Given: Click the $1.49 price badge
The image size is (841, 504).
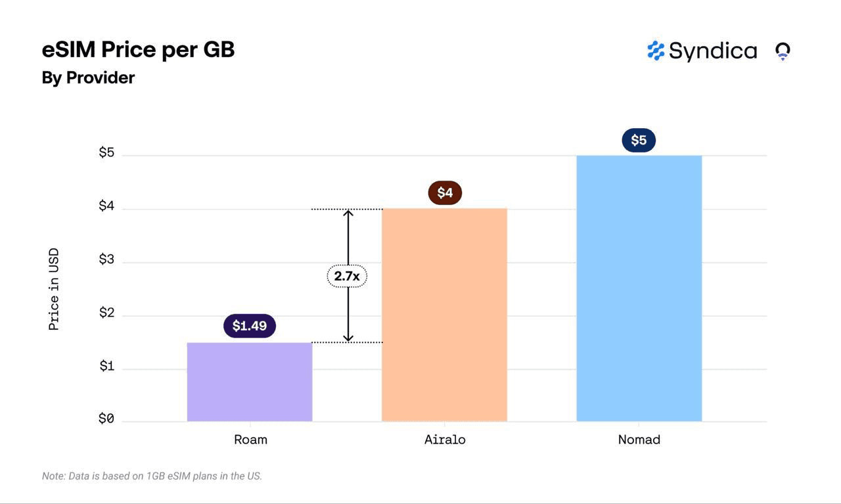Looking at the screenshot, I should pyautogui.click(x=250, y=326).
